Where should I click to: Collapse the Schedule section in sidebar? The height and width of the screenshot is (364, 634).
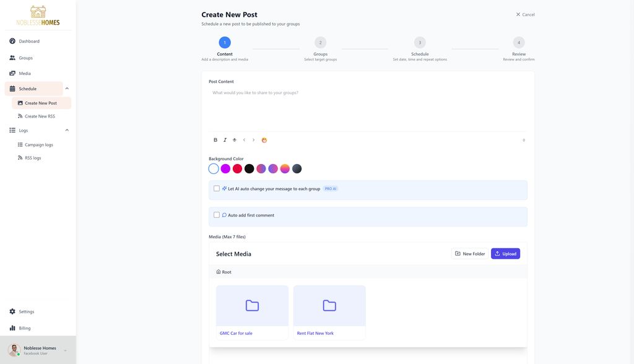(67, 89)
